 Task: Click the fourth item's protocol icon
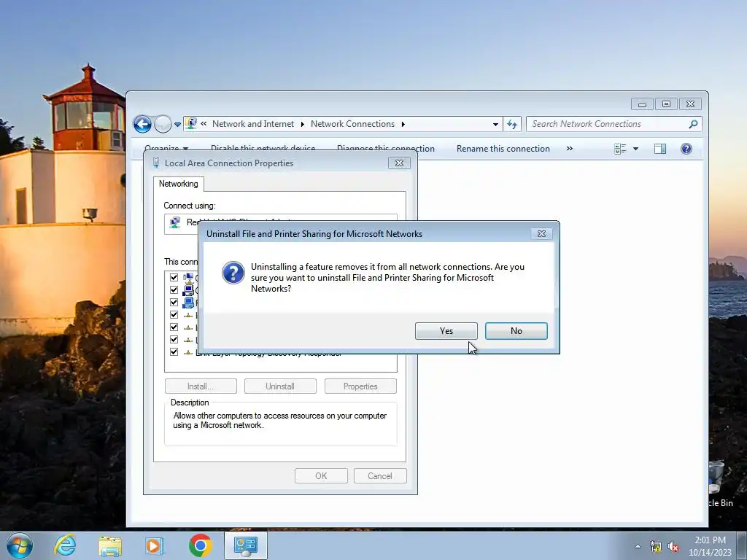[188, 315]
